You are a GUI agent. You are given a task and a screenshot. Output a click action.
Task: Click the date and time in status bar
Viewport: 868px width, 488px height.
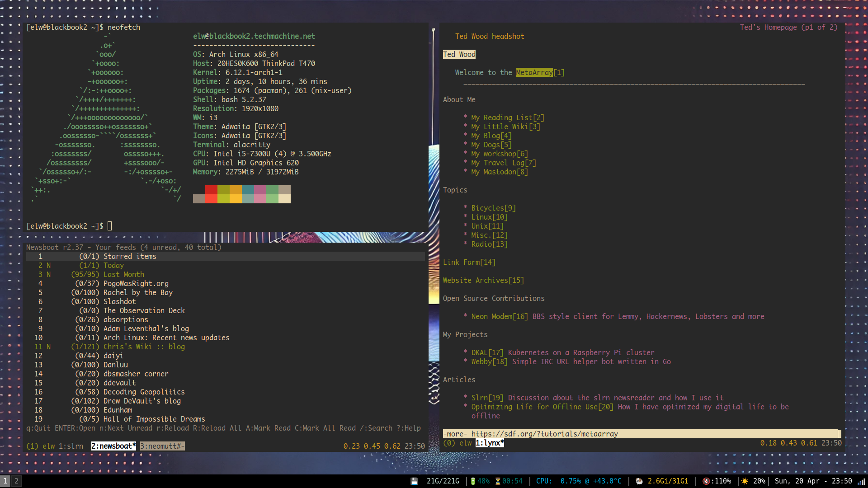pyautogui.click(x=813, y=481)
